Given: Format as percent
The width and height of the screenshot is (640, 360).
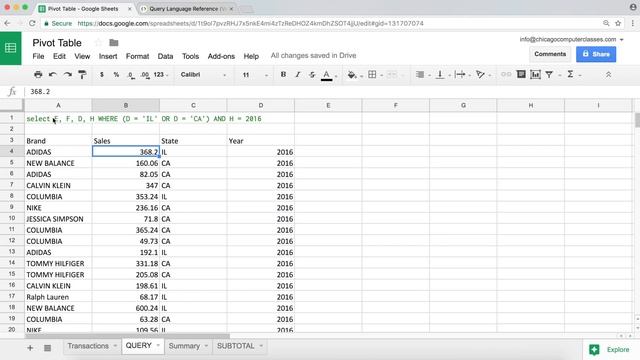Looking at the screenshot, I should click(116, 74).
